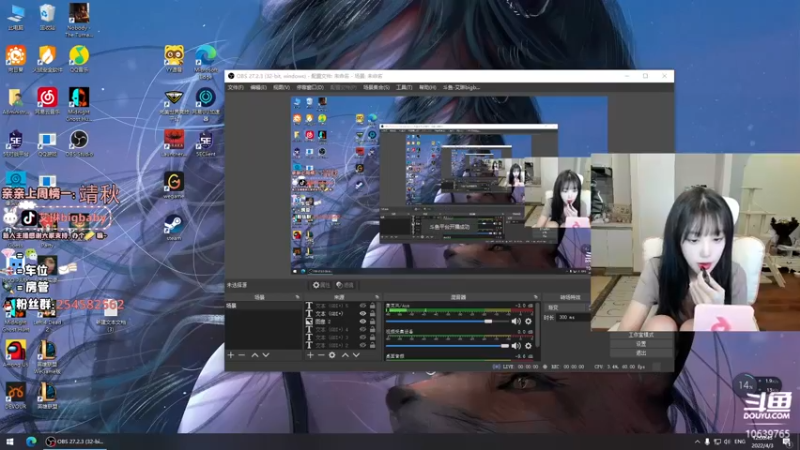Open the 编辑(E) menu in OBS
Viewport: 800px width, 450px height.
click(258, 87)
